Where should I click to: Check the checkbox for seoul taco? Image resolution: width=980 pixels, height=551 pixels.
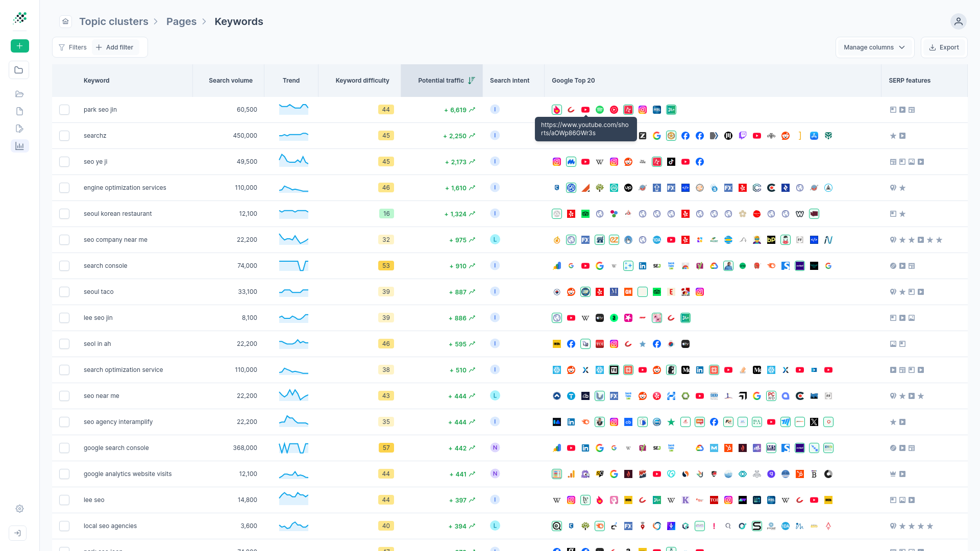click(x=64, y=292)
